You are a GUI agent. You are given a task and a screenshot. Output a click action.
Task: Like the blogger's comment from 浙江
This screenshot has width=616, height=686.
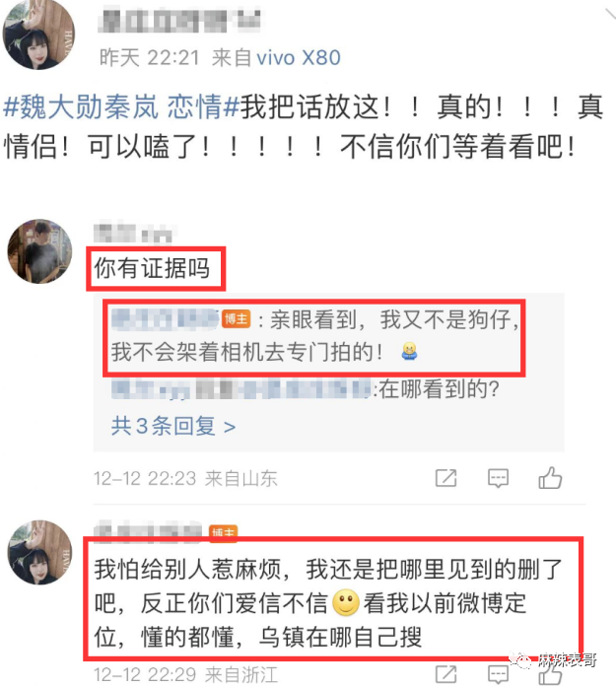pyautogui.click(x=550, y=675)
